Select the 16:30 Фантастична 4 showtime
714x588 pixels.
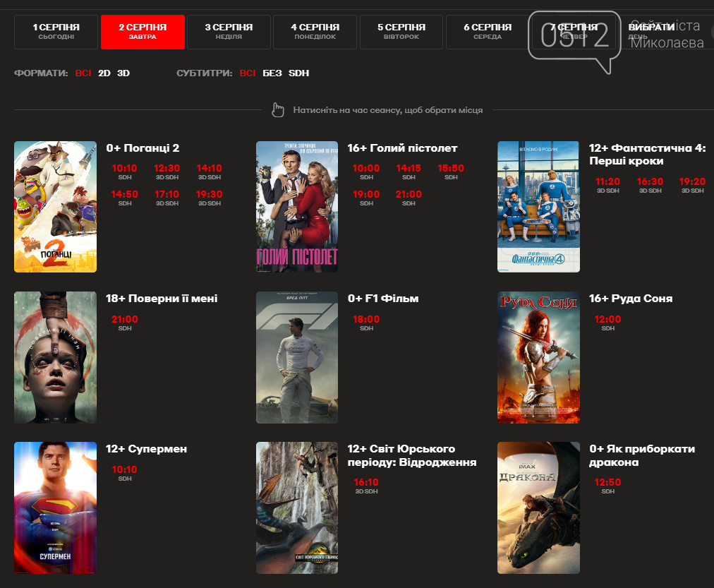pos(650,182)
